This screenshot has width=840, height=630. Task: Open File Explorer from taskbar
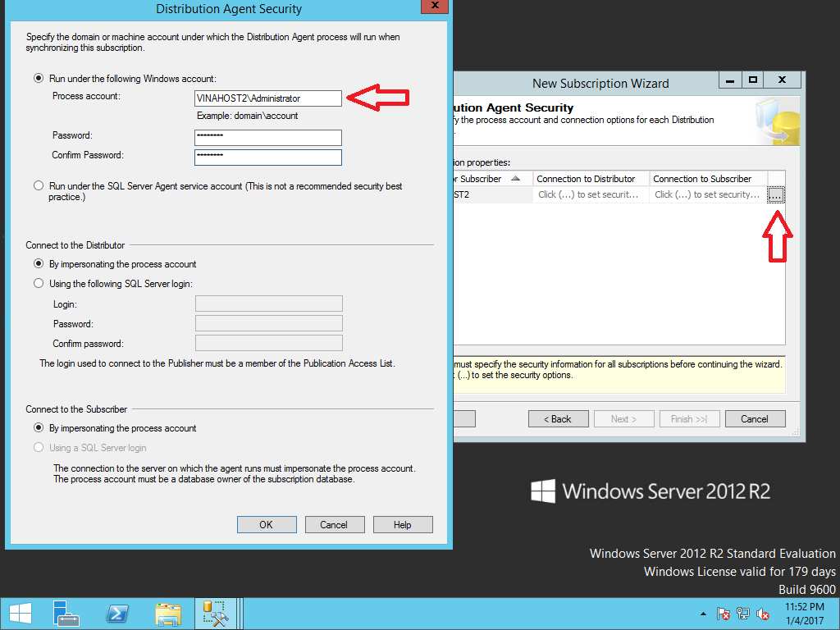tap(168, 614)
